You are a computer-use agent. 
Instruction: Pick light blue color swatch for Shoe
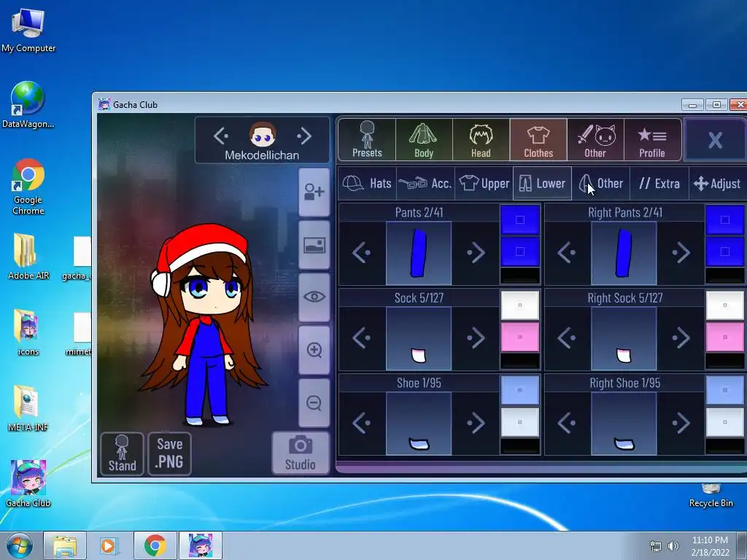click(519, 390)
